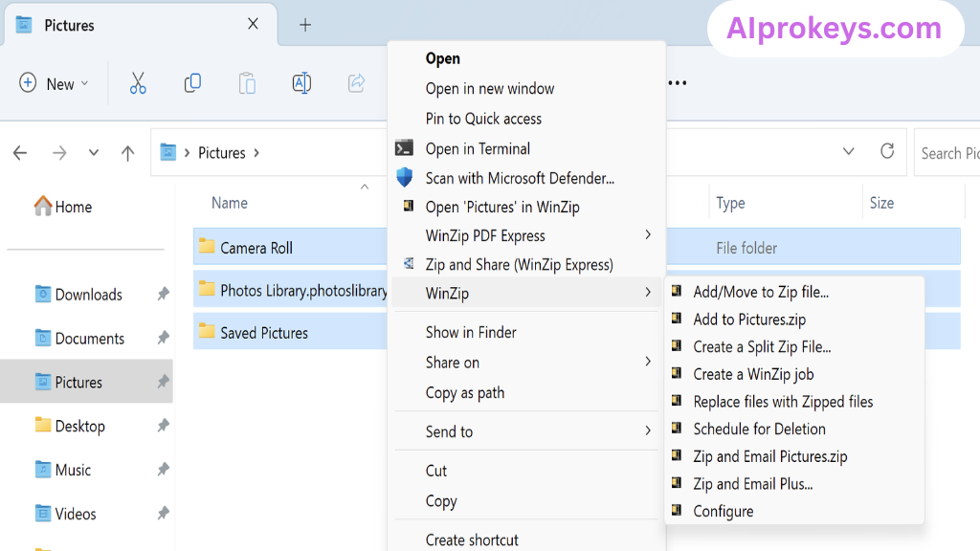980x551 pixels.
Task: Open the See more three-dots menu
Action: pos(678,82)
